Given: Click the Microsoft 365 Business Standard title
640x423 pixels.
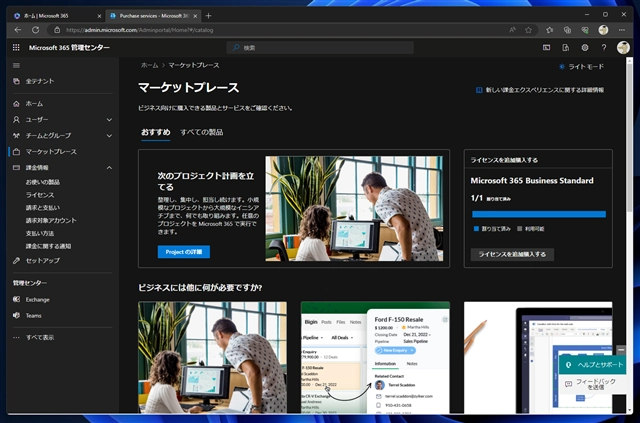Looking at the screenshot, I should pos(532,180).
